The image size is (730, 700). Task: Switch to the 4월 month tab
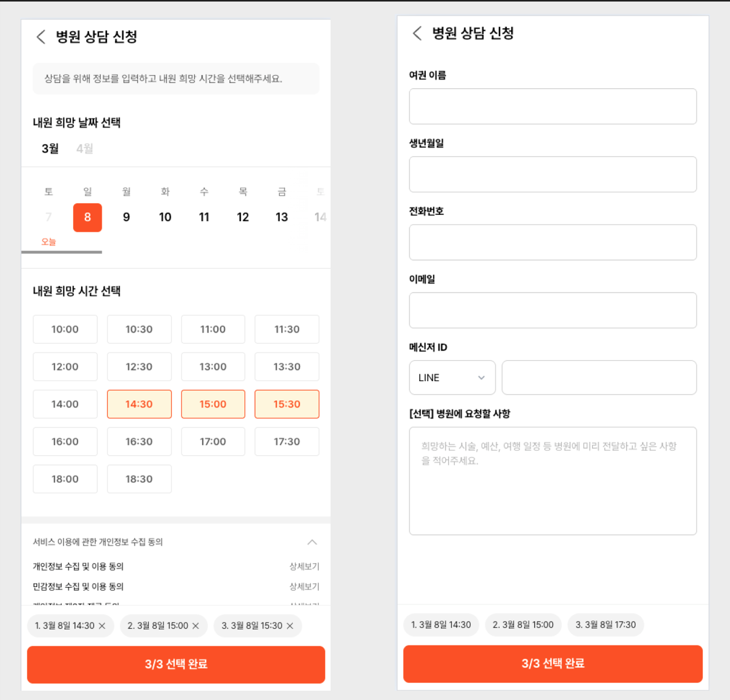[x=85, y=149]
